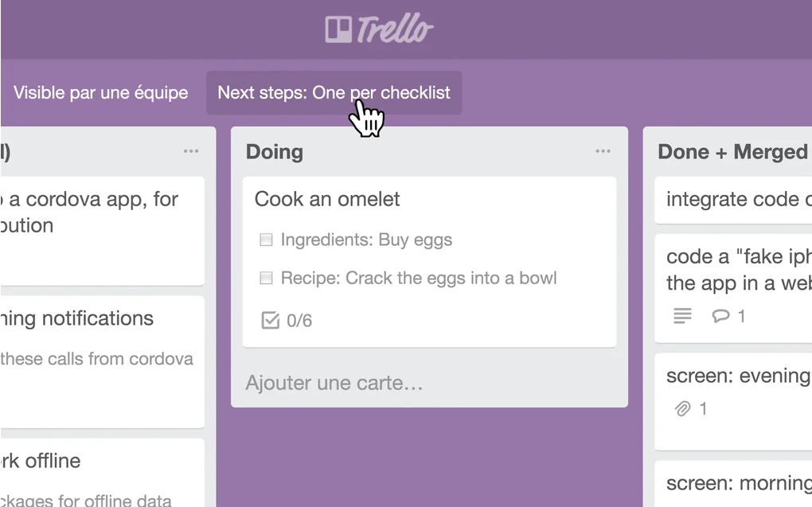Open the description icon on the iphone card

click(682, 316)
